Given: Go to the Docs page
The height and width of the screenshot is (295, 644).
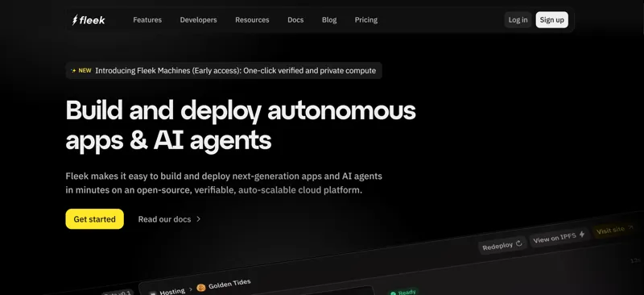Looking at the screenshot, I should [295, 20].
